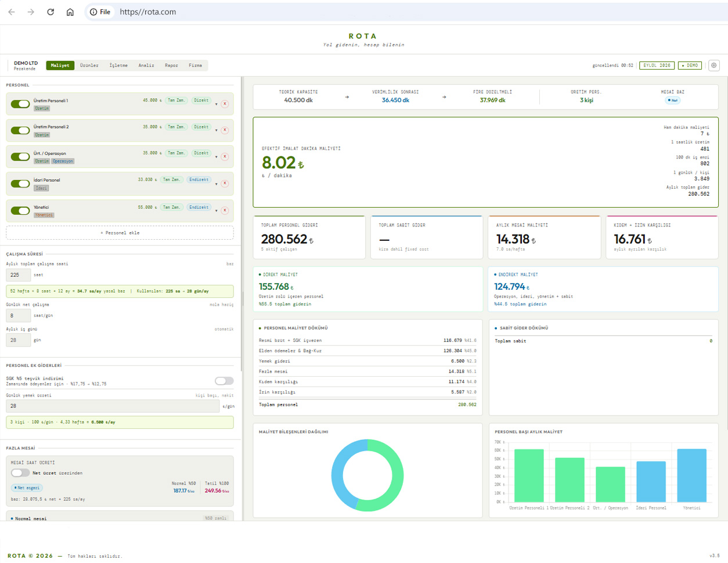Toggle Net ücret üzerinden switch

(x=20, y=472)
